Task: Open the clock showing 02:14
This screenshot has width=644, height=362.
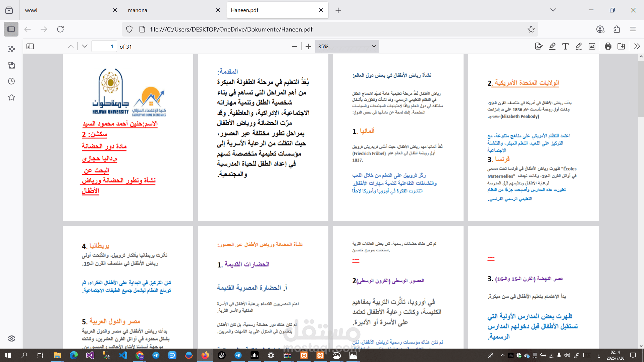Action: click(615, 355)
